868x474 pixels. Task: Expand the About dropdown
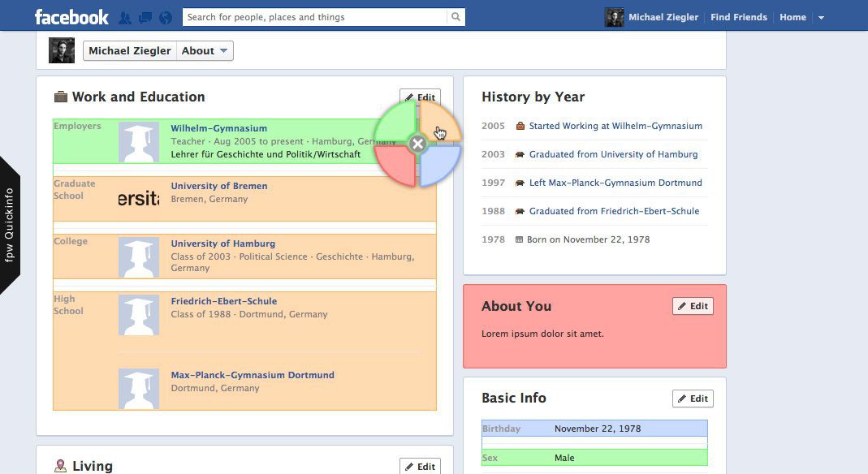coord(205,51)
